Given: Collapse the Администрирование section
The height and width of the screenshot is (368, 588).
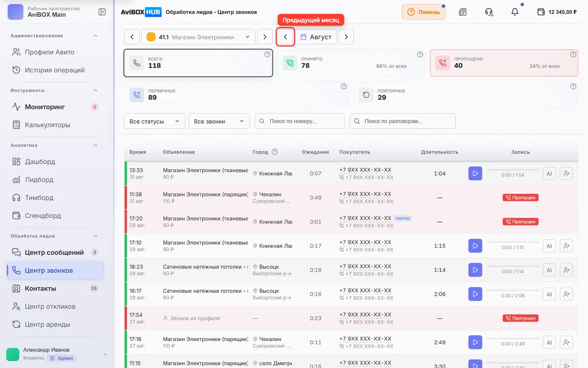Looking at the screenshot, I should coord(96,36).
